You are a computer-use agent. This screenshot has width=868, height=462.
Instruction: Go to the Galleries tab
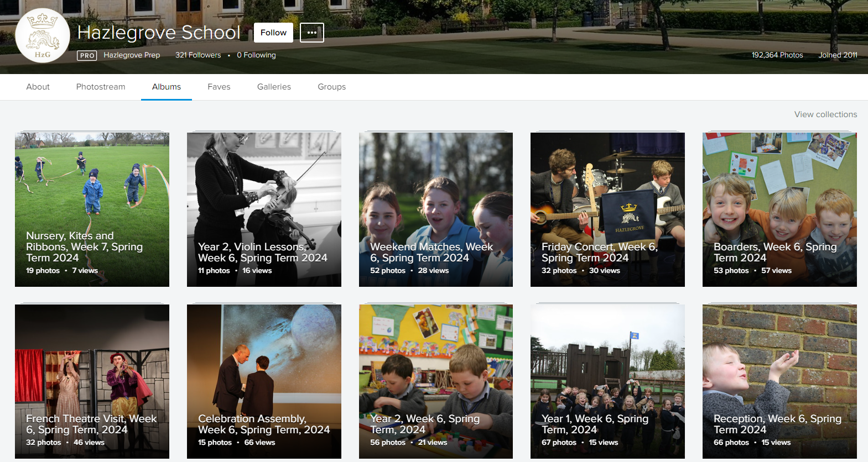[x=274, y=87]
